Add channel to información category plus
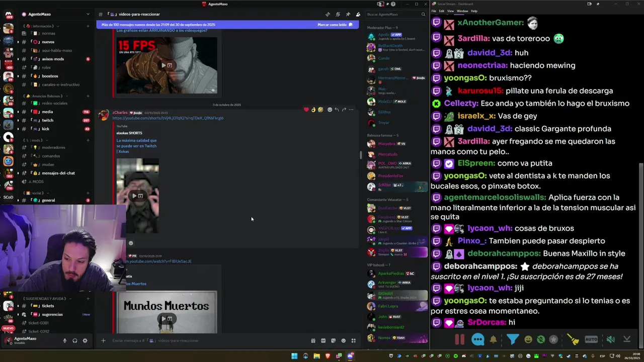644x362 pixels. point(88,26)
